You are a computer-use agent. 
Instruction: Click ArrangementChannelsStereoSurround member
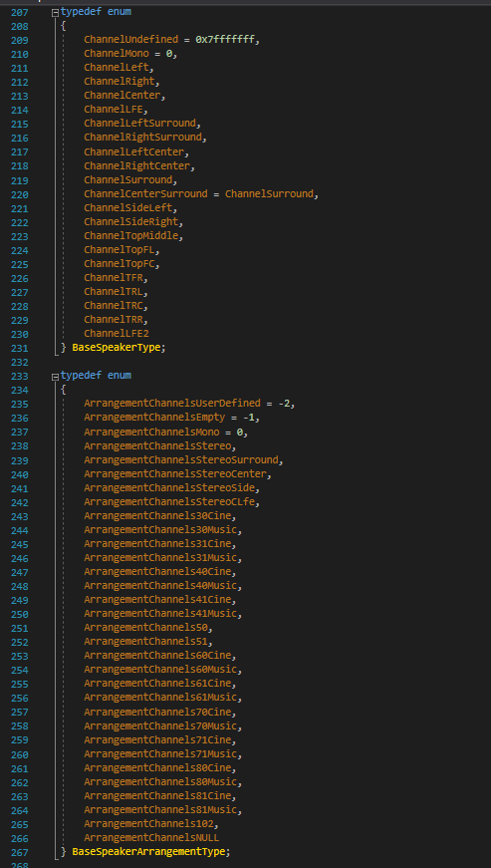click(181, 460)
